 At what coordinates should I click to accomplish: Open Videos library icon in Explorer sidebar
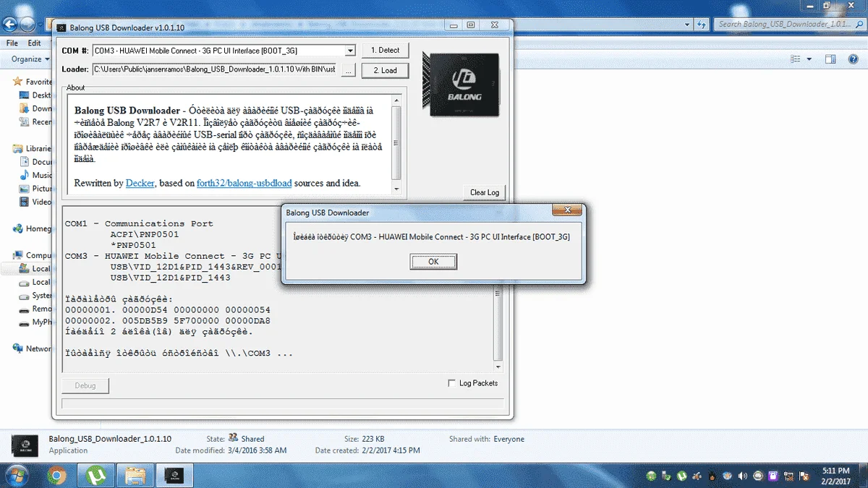[25, 202]
